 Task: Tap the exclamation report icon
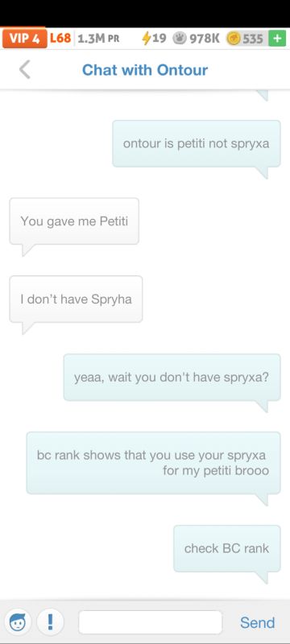pyautogui.click(x=50, y=621)
